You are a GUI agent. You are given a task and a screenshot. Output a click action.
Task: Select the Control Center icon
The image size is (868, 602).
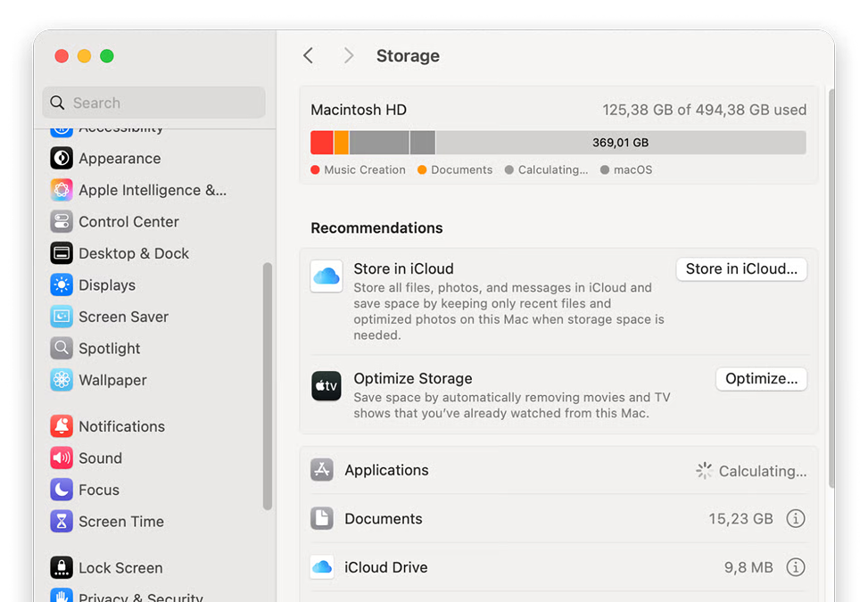tap(62, 222)
